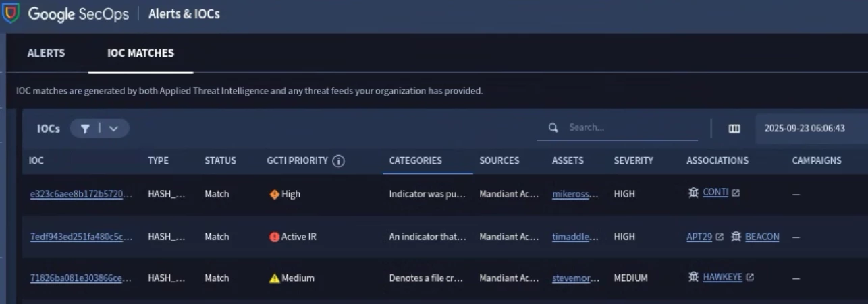The image size is (868, 304).
Task: Expand the IOCs filter dropdown chevron
Action: (x=113, y=128)
